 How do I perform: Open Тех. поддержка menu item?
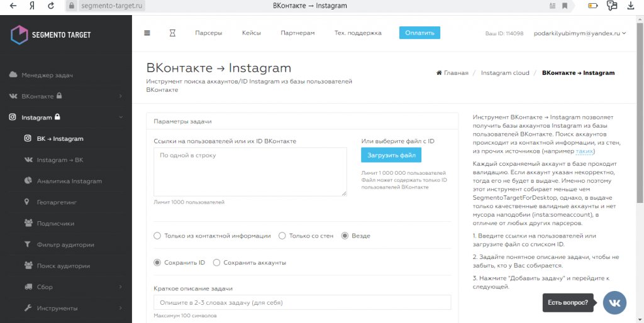[358, 33]
